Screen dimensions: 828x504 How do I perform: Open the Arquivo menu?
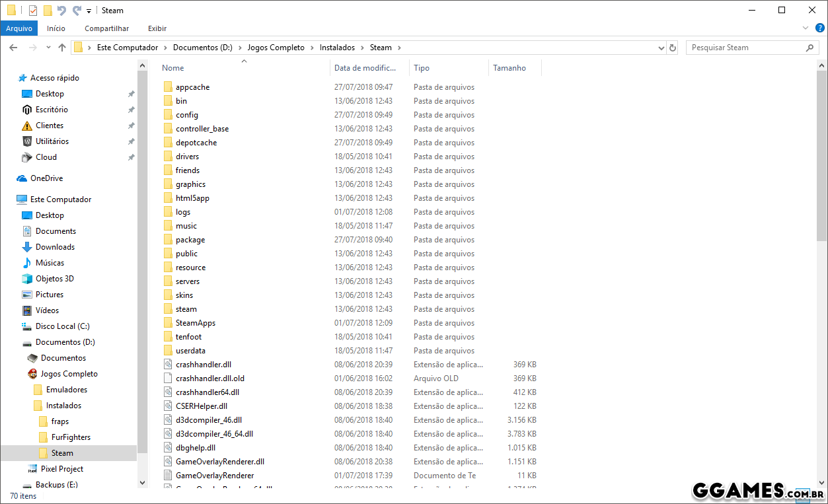[19, 28]
